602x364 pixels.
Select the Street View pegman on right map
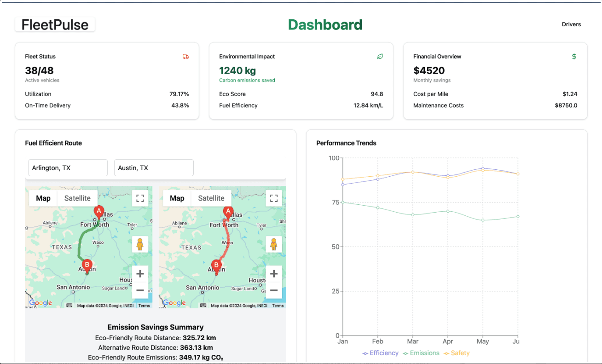pos(274,244)
